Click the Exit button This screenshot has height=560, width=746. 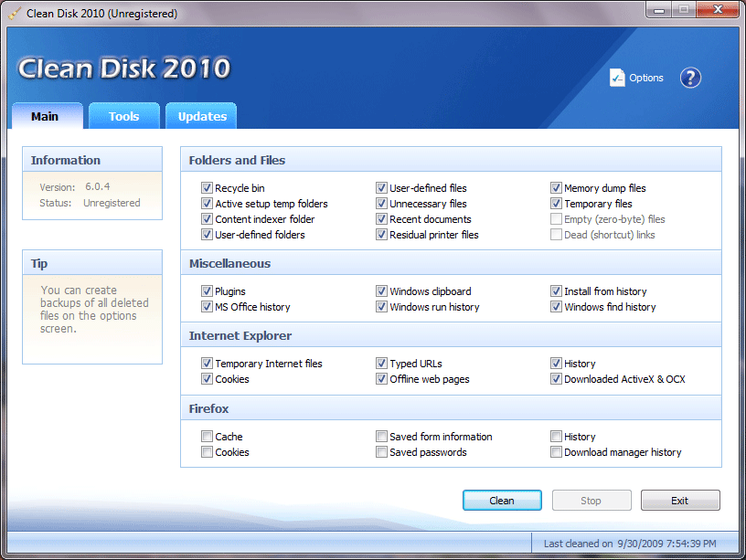pos(679,501)
